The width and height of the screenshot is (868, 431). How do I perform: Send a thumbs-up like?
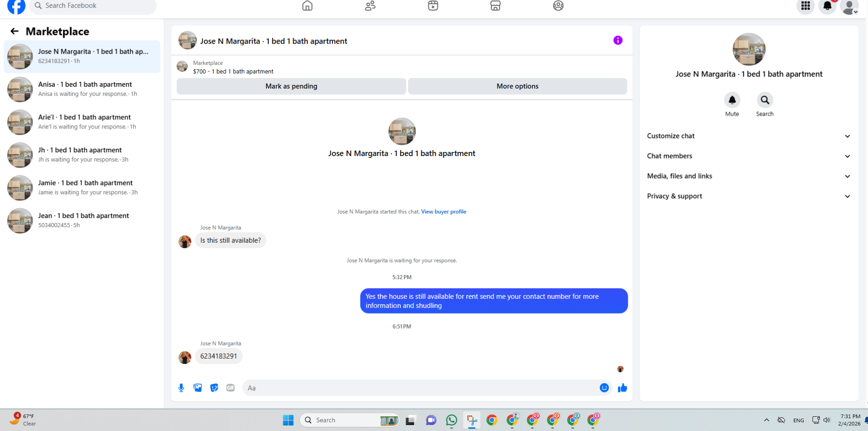(622, 388)
